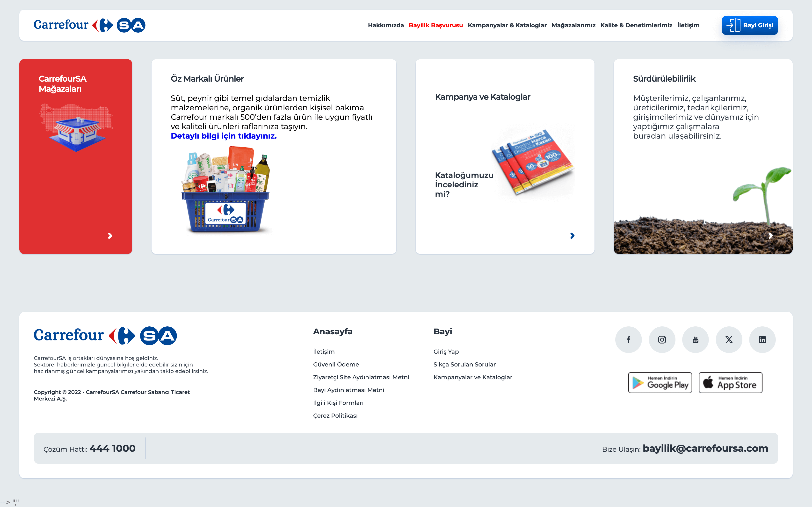Screen dimensions: 812x507
Task: Open the YouTube social icon
Action: (696, 340)
